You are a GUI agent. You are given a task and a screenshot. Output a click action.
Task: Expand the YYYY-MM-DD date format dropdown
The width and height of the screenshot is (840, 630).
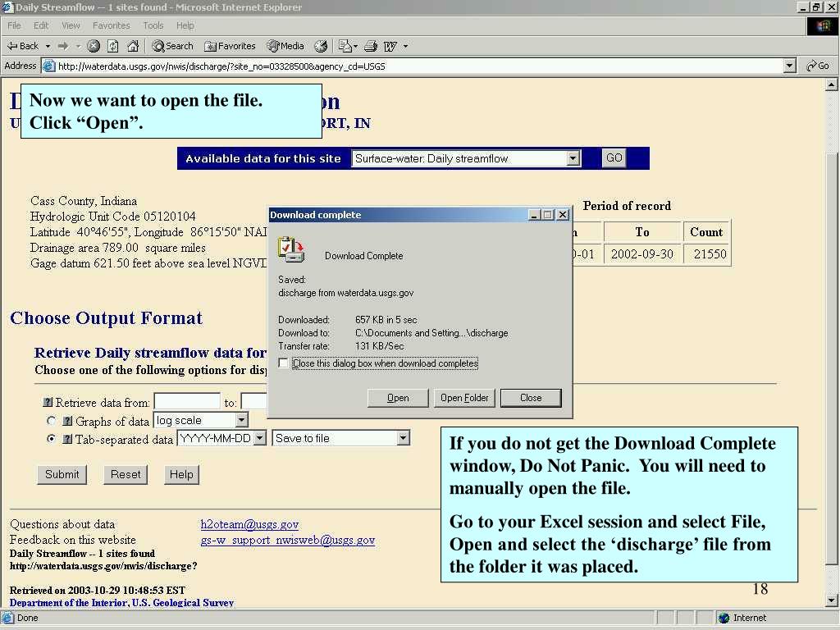click(x=259, y=438)
